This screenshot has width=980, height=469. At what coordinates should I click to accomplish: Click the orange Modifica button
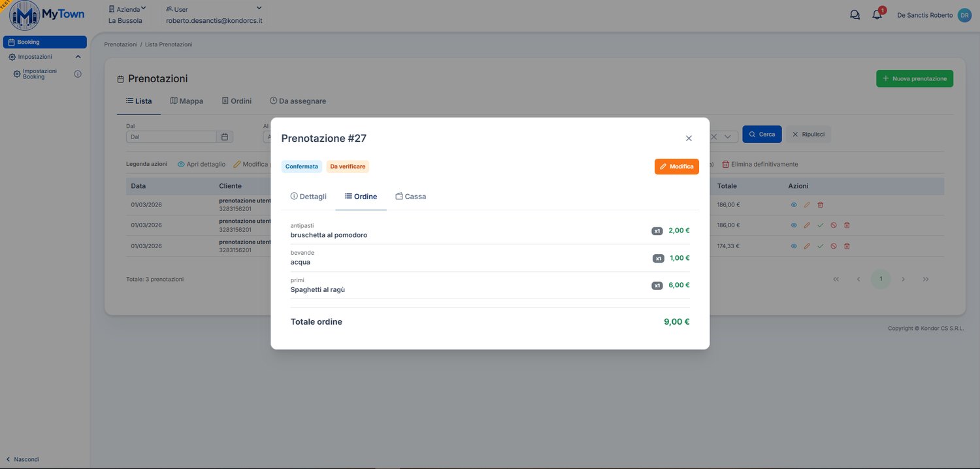tap(677, 167)
